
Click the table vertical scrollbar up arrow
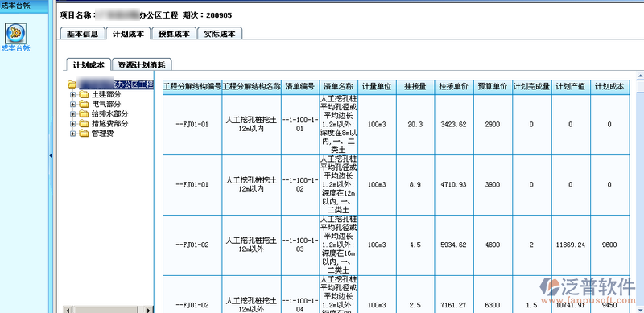point(640,76)
